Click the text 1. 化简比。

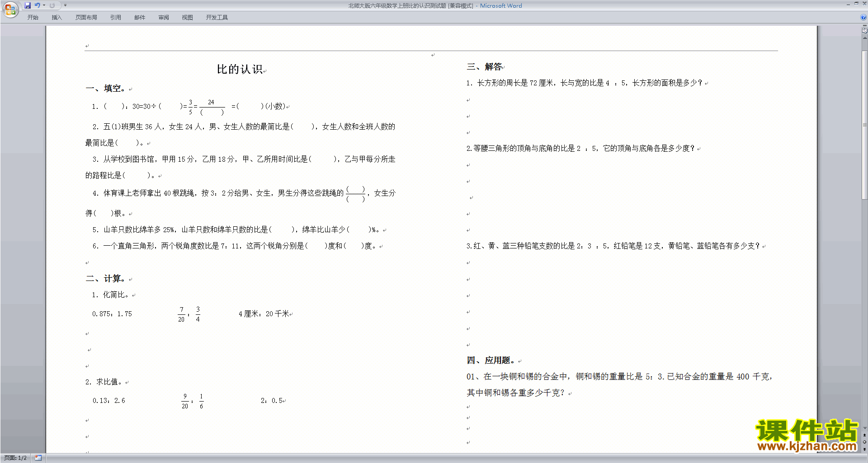coord(110,295)
